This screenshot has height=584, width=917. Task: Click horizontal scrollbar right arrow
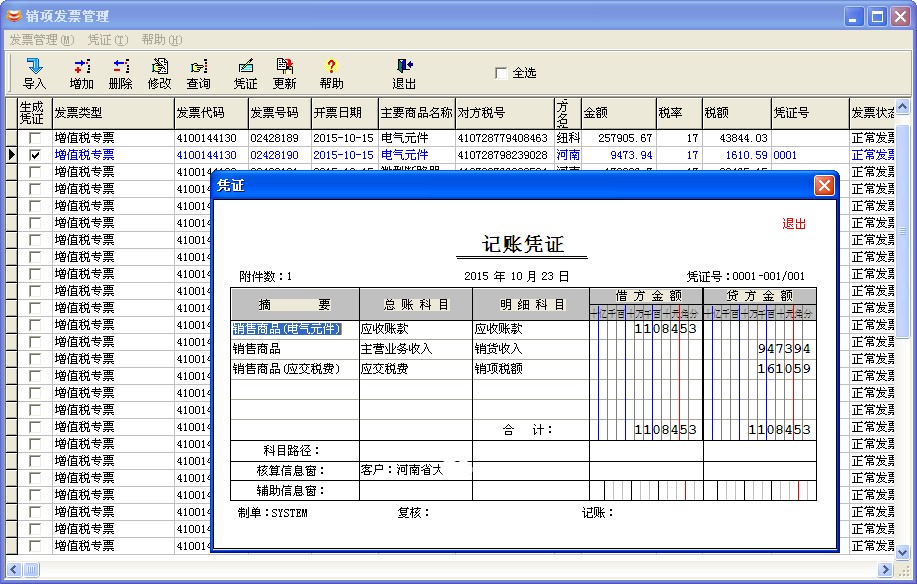(x=885, y=569)
